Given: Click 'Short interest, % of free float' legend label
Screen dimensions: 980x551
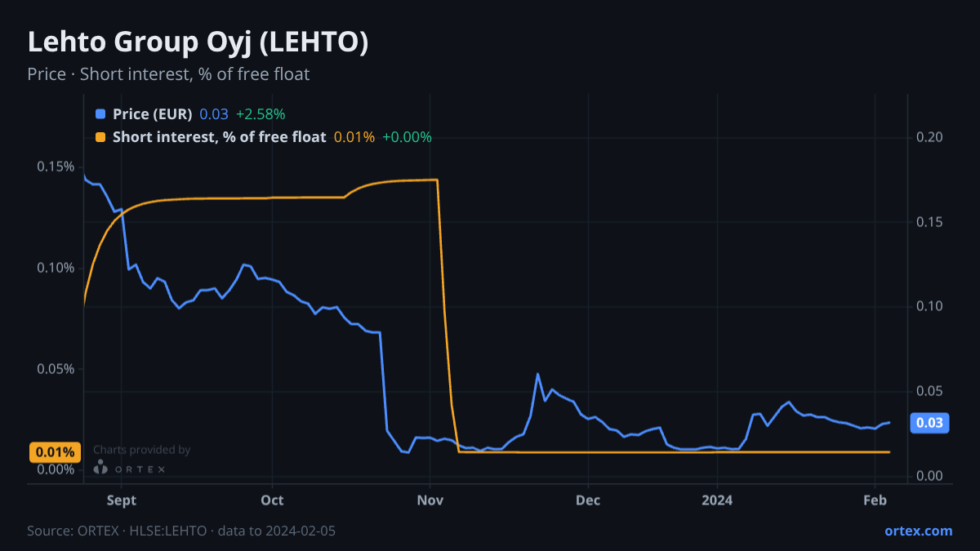Looking at the screenshot, I should [x=219, y=137].
